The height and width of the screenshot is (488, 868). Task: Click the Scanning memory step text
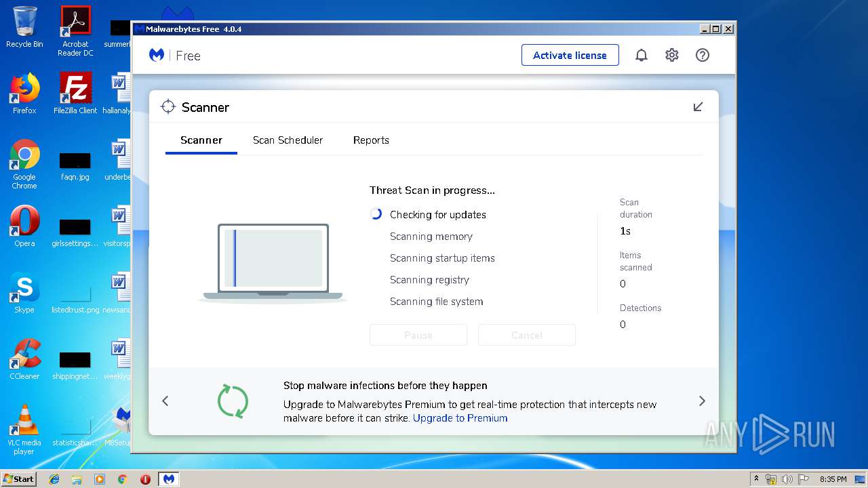[x=431, y=237]
